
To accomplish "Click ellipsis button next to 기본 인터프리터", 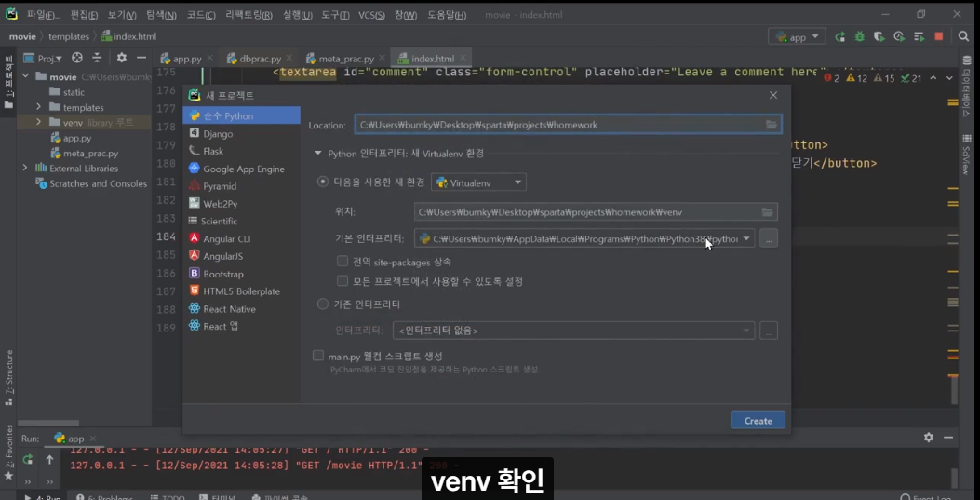I will pos(769,238).
